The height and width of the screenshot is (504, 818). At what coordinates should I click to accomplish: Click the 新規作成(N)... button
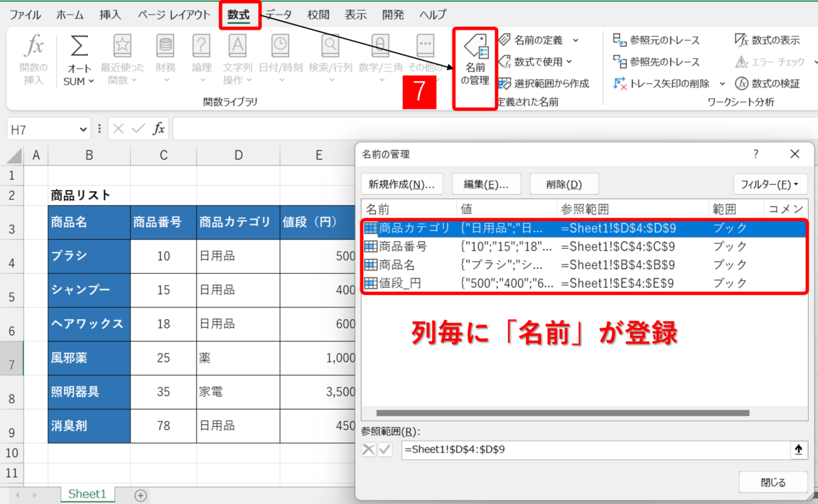click(401, 184)
